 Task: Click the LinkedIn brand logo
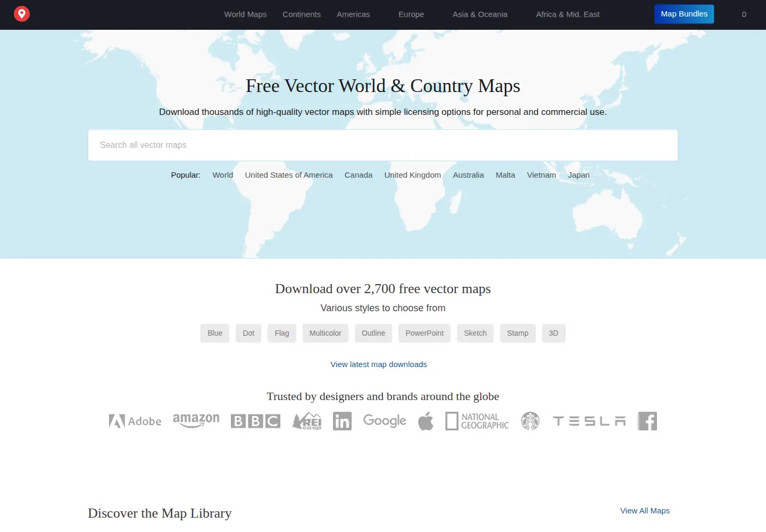coord(342,421)
